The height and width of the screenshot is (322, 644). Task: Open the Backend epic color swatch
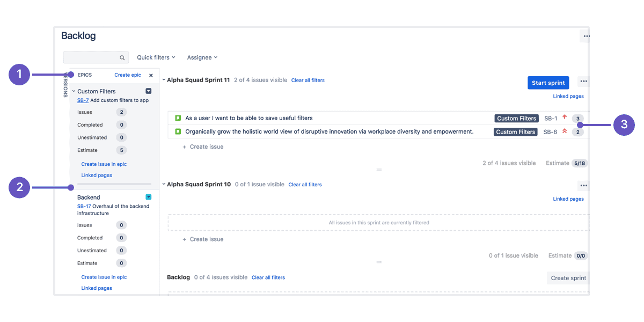(148, 197)
